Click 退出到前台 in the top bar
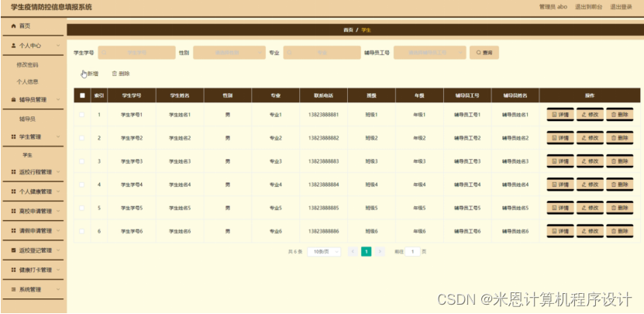 (x=588, y=7)
